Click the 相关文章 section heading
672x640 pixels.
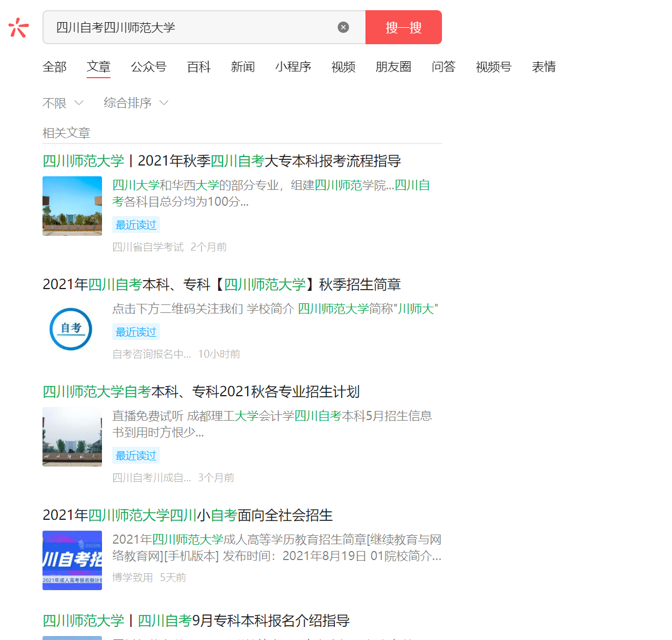pyautogui.click(x=66, y=133)
